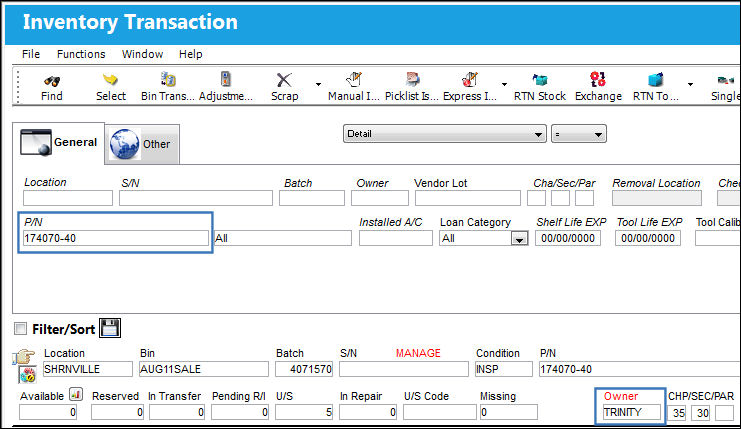The height and width of the screenshot is (429, 741).
Task: Enable the Filter/Sort checkbox
Action: pos(20,328)
